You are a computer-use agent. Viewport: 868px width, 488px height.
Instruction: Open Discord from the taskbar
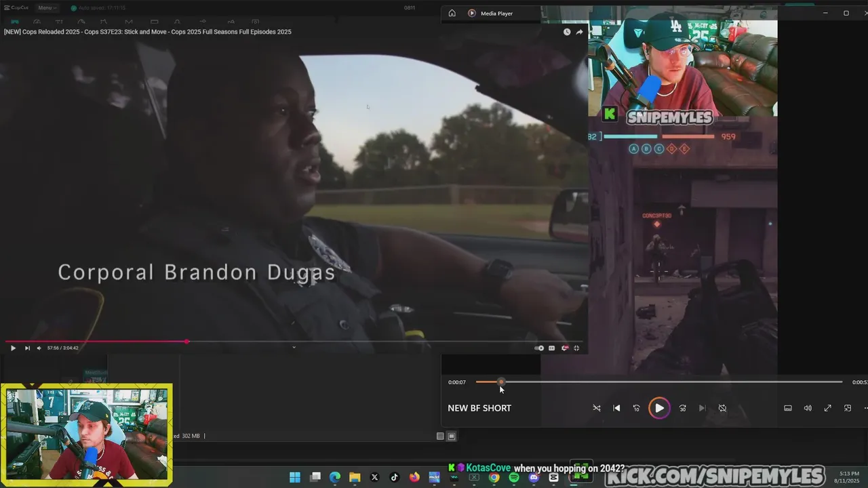(x=534, y=477)
